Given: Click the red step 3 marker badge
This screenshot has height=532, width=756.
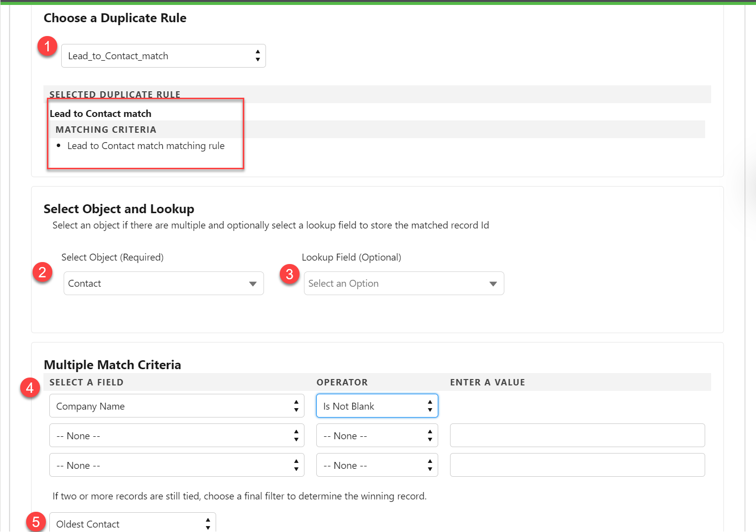Looking at the screenshot, I should click(290, 274).
